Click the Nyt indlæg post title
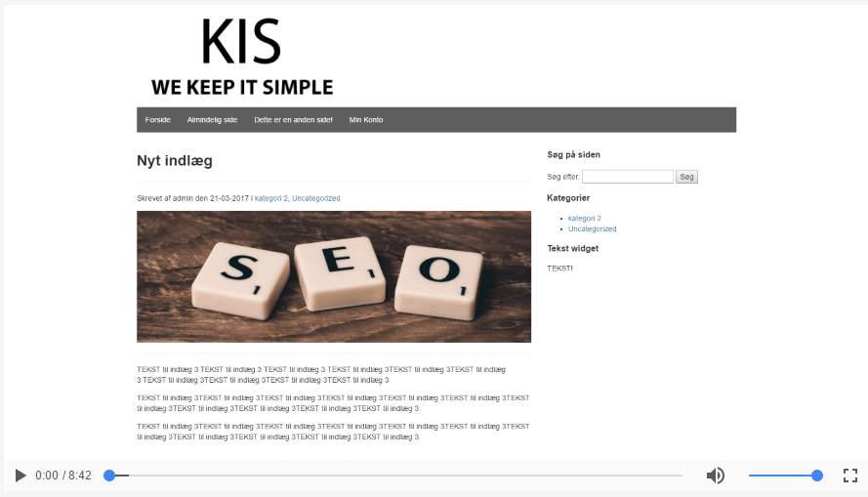 tap(175, 160)
